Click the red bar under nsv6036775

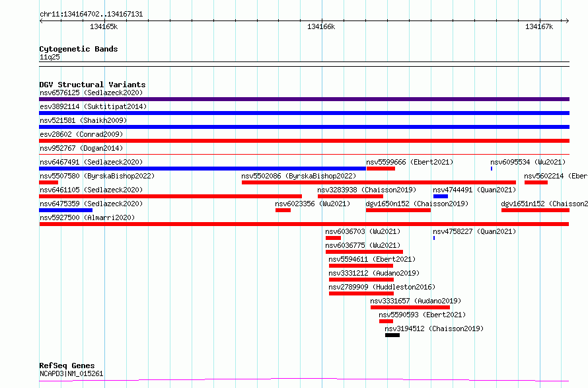pyautogui.click(x=364, y=252)
